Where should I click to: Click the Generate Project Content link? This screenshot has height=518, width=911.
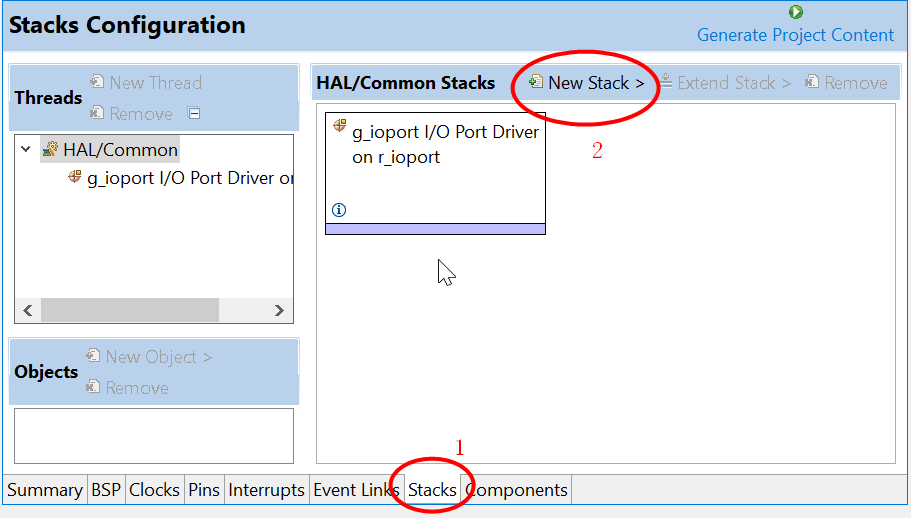[x=795, y=35]
